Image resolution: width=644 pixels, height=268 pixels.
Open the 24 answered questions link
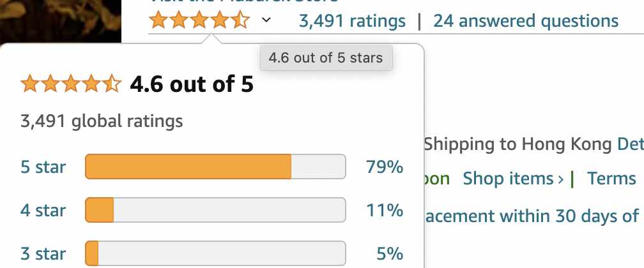tap(526, 21)
